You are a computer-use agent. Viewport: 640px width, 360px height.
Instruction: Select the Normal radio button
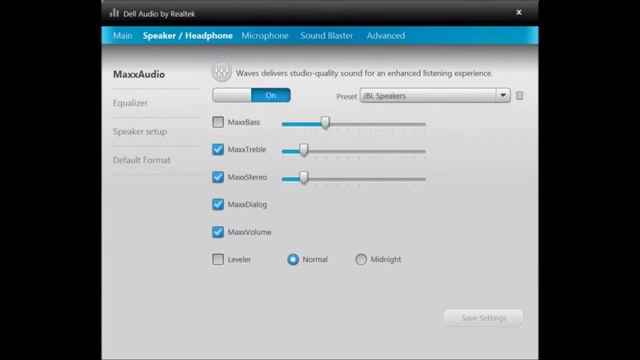(293, 259)
